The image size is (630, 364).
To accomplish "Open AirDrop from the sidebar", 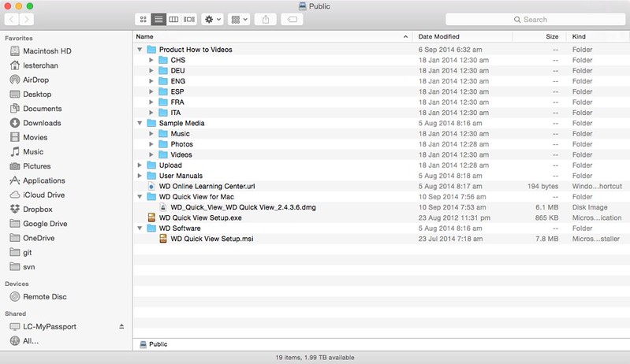I will pos(36,80).
